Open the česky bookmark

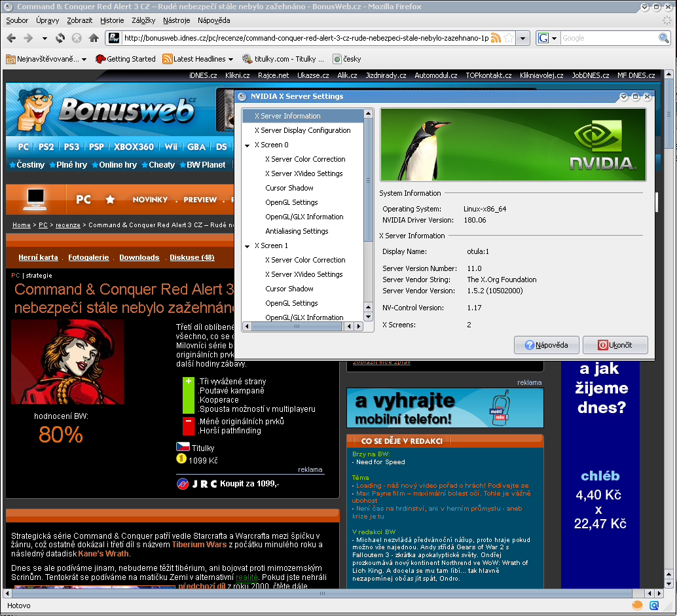pos(347,59)
